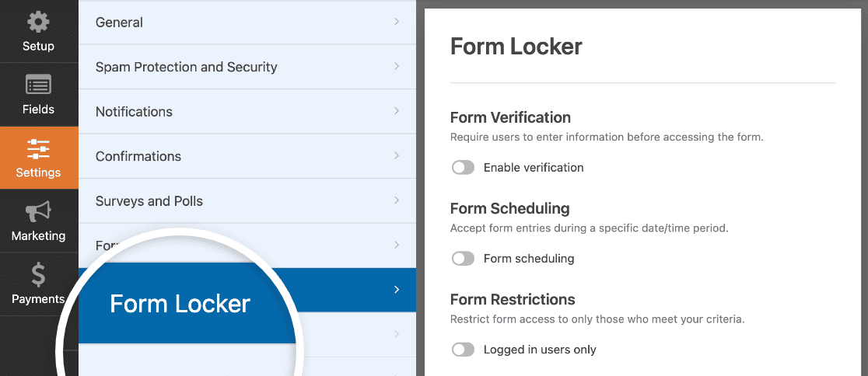Open the Marketing megaphone icon
The height and width of the screenshot is (376, 868).
(38, 211)
